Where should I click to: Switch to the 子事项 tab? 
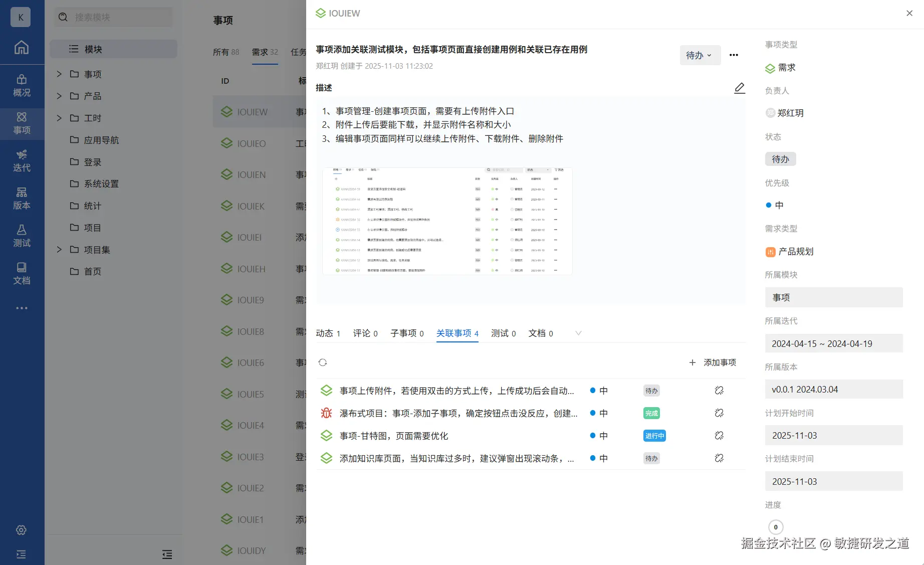coord(407,333)
